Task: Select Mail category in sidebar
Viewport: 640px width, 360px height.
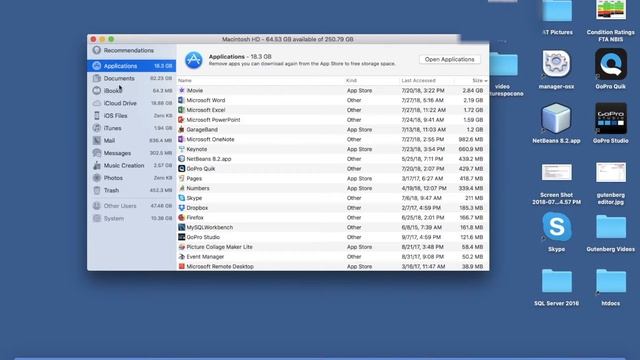Action: click(131, 140)
